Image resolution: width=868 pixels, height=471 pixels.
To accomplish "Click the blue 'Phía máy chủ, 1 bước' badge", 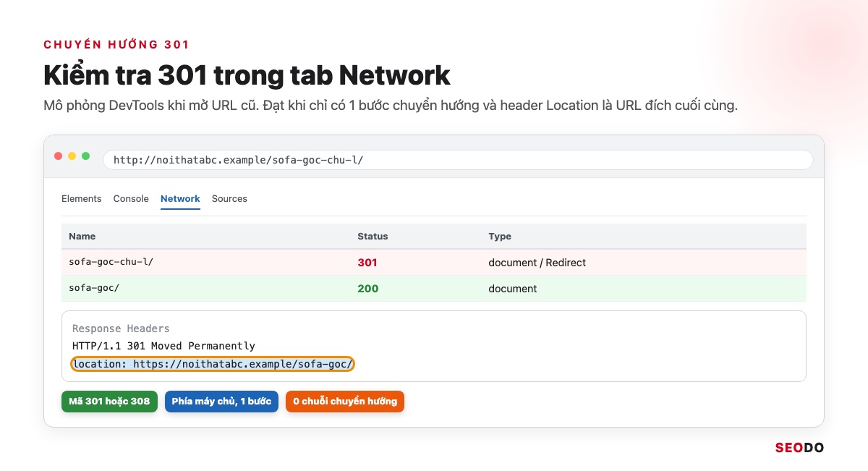I will [x=221, y=402].
